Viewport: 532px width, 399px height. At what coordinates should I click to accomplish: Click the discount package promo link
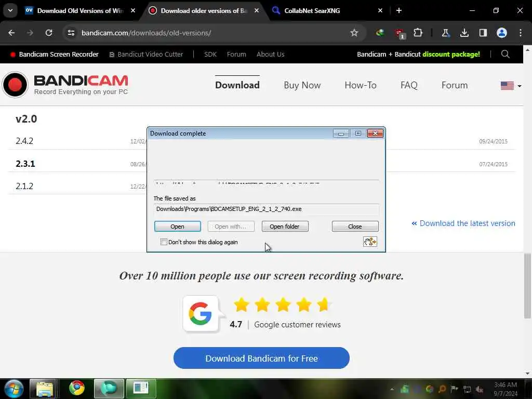[x=418, y=54]
